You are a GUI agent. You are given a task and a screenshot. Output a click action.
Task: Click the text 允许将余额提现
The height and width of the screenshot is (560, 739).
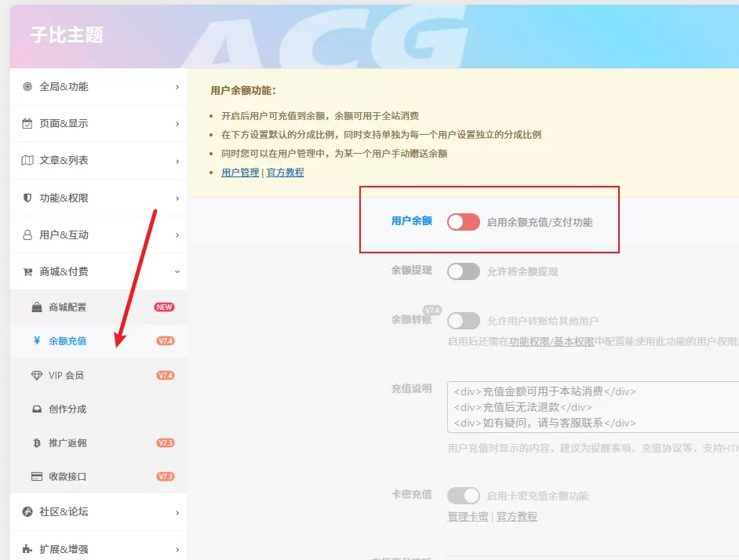point(522,272)
